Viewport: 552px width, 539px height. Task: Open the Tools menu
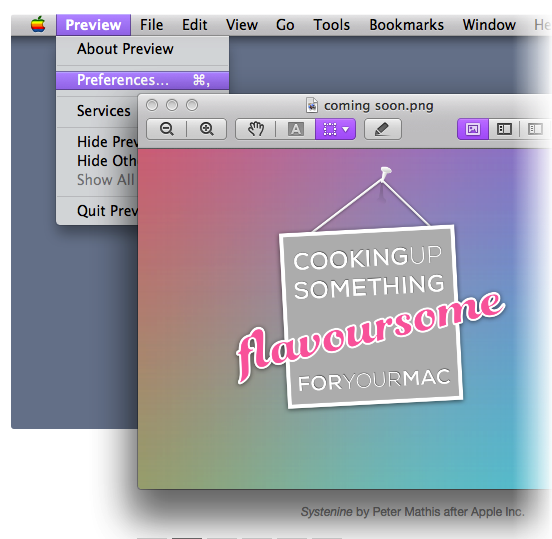332,25
